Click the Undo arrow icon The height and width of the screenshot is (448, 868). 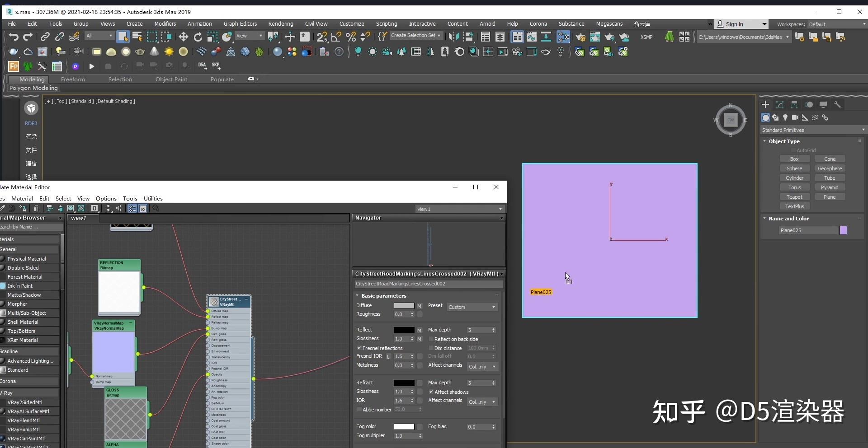(x=14, y=37)
